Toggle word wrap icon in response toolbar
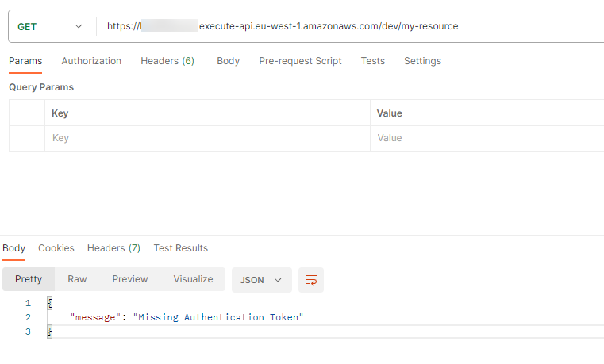Image resolution: width=604 pixels, height=364 pixels. [x=311, y=280]
